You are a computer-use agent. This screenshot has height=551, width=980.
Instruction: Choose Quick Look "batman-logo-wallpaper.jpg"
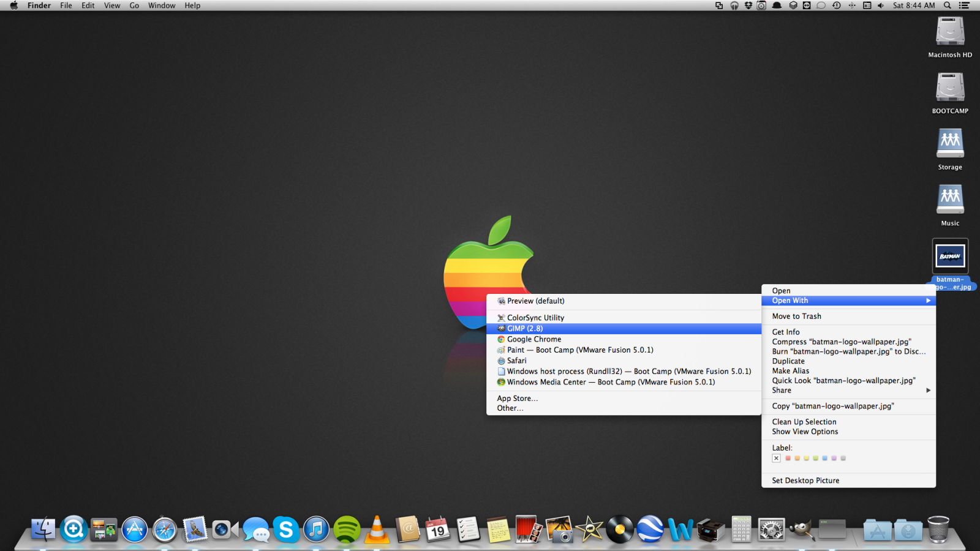[x=848, y=381]
